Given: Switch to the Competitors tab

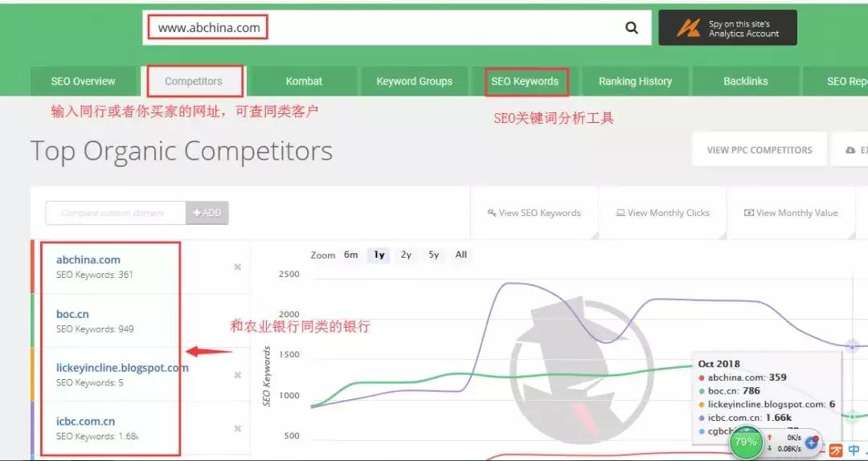Looking at the screenshot, I should (x=193, y=81).
